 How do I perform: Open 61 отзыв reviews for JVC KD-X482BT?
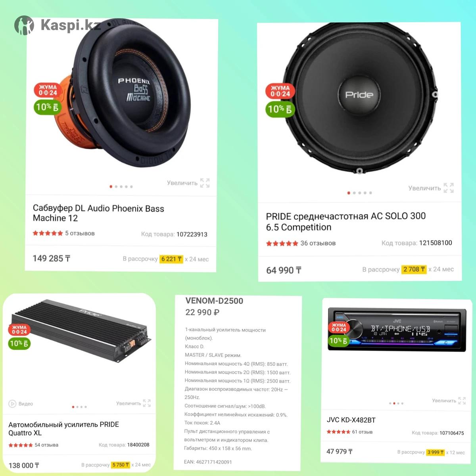362,432
